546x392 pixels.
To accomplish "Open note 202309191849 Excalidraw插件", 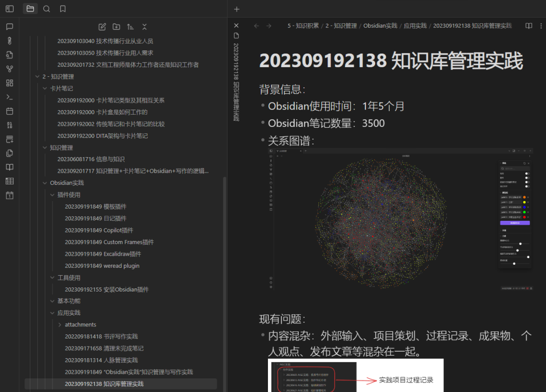I will [103, 254].
